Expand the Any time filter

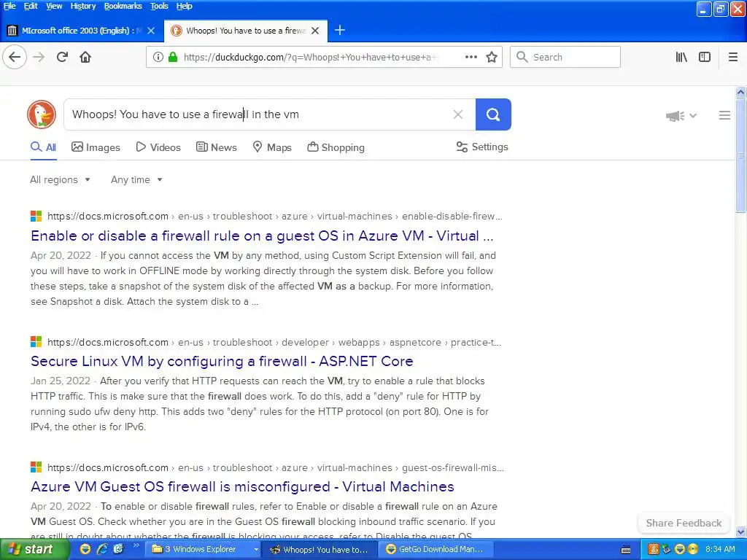tap(136, 179)
